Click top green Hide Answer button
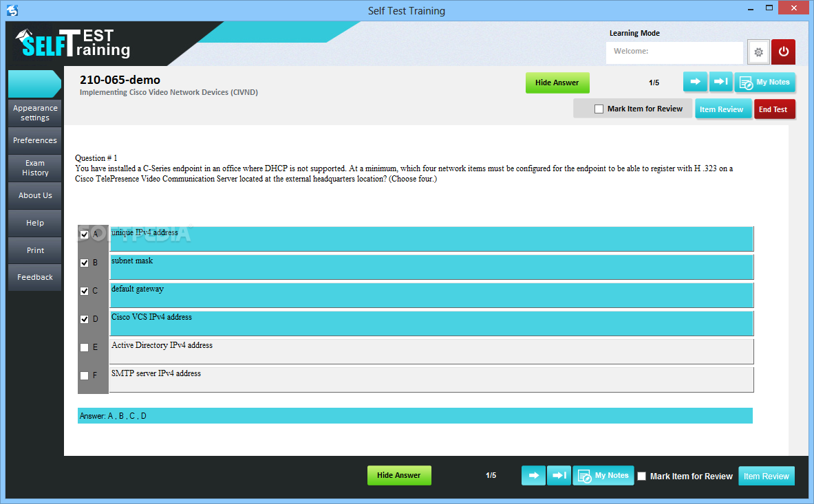814x504 pixels. click(x=557, y=83)
